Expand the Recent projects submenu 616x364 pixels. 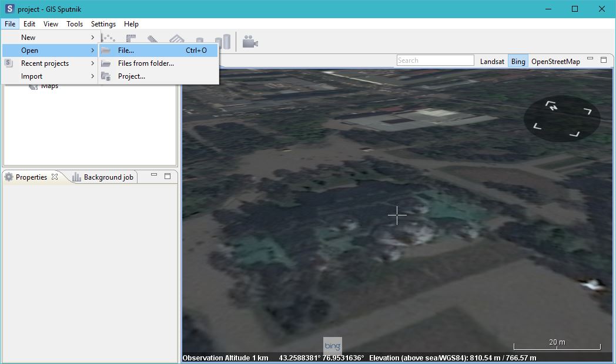pyautogui.click(x=51, y=63)
